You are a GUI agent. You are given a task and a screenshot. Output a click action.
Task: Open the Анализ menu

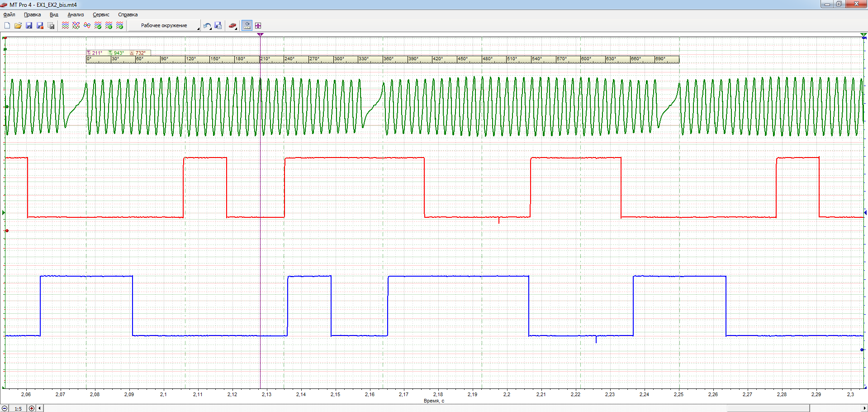coord(76,14)
